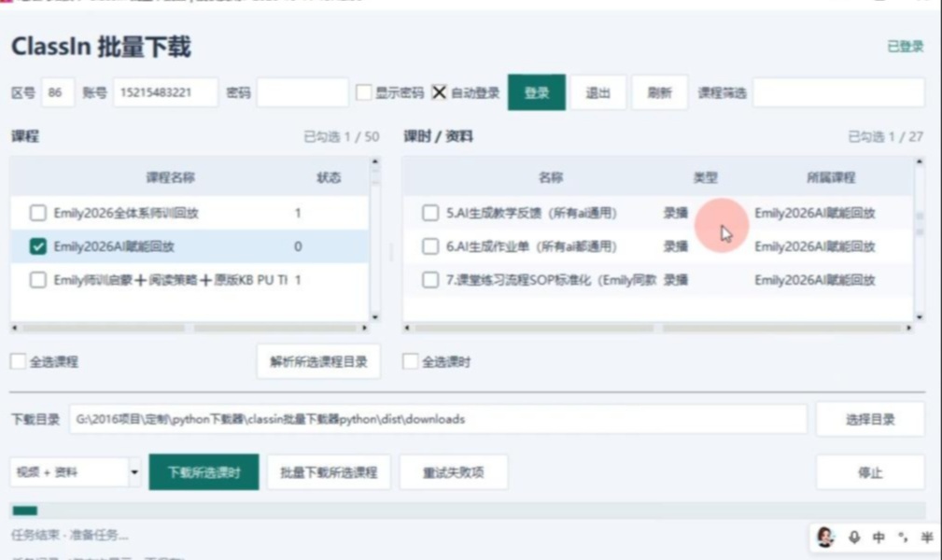Click the lesson list scroll up arrow
This screenshot has width=942, height=560.
[x=920, y=161]
